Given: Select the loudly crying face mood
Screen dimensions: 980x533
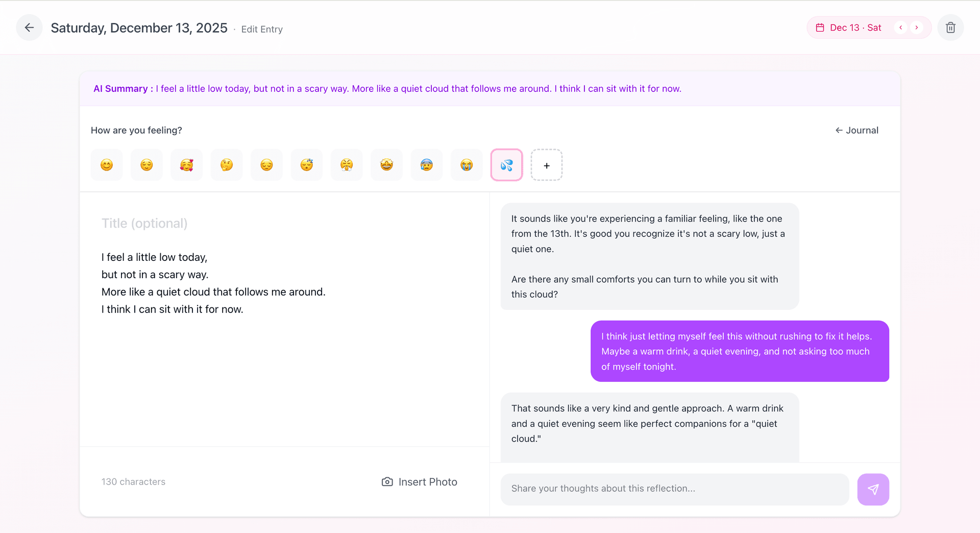Looking at the screenshot, I should point(467,165).
